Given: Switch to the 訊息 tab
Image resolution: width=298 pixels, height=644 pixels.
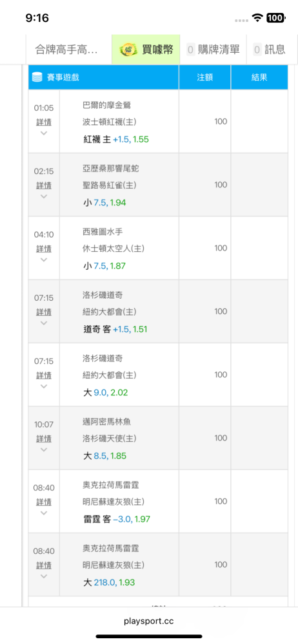Looking at the screenshot, I should click(x=270, y=50).
